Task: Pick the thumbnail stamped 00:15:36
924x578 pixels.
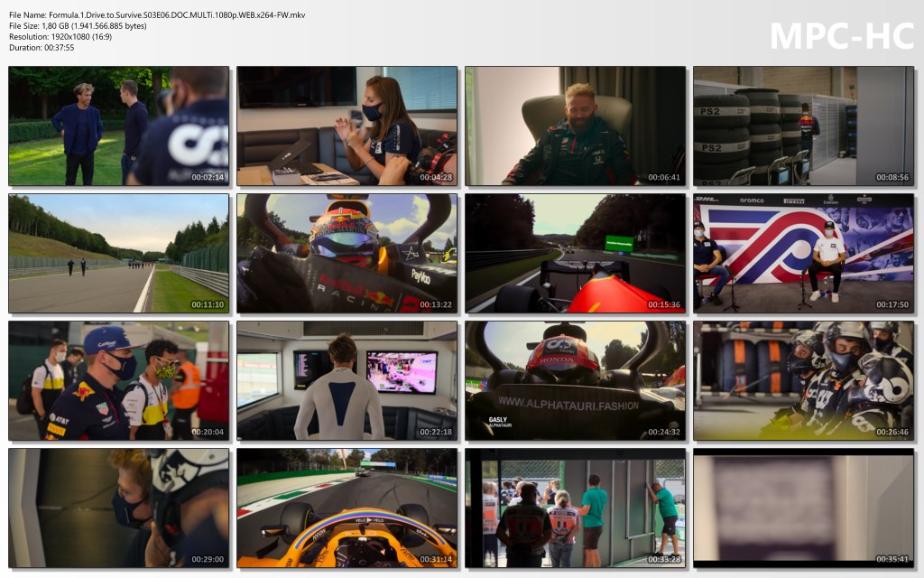Action: coord(575,253)
